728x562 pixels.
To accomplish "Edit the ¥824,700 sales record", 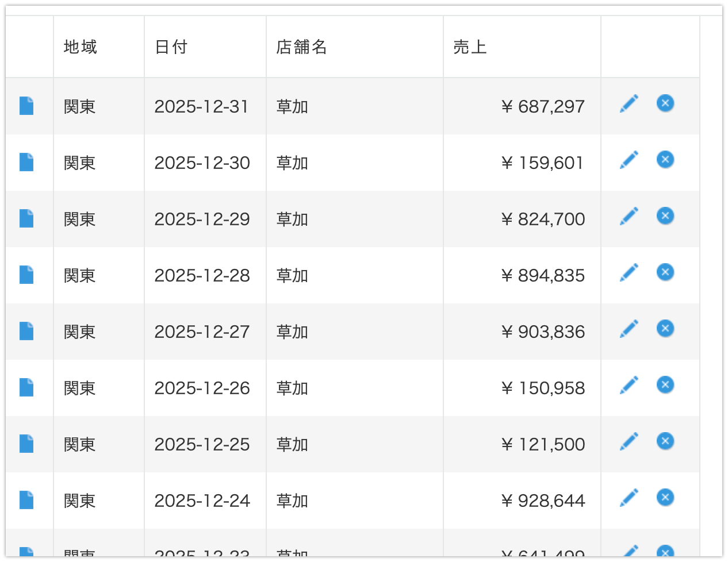I will (629, 216).
